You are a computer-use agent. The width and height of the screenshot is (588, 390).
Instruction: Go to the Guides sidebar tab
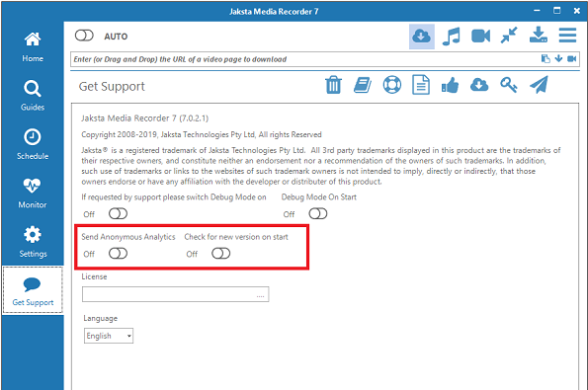pyautogui.click(x=33, y=96)
